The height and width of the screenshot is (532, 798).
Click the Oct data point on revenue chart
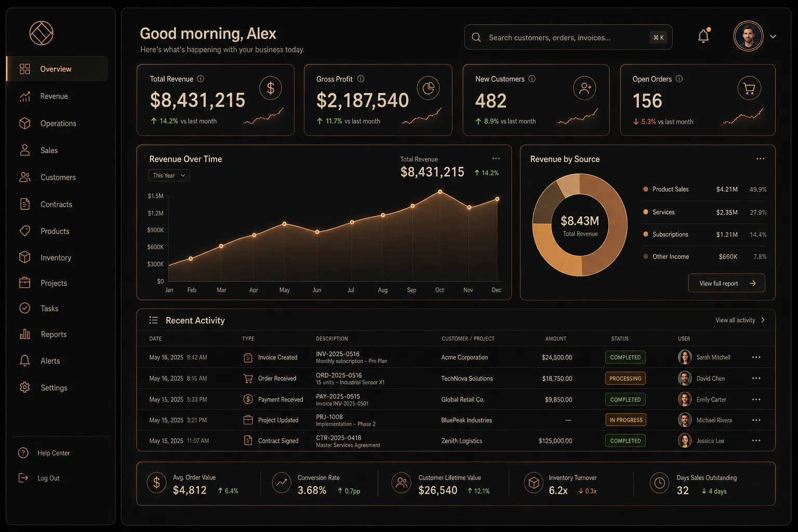[440, 192]
